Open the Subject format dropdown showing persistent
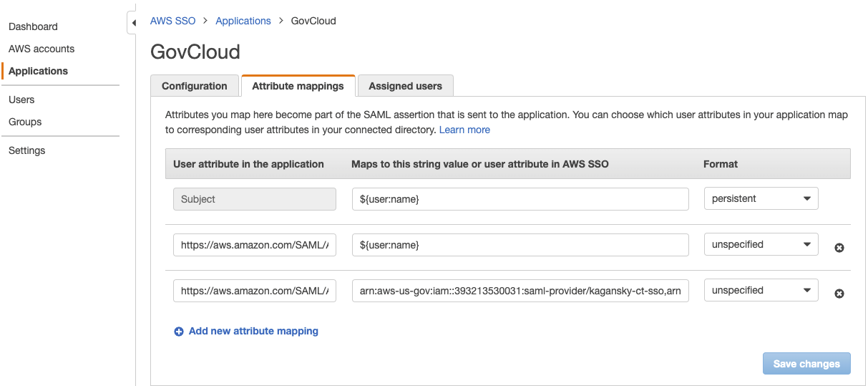Screen dimensions: 868x386 [761, 199]
